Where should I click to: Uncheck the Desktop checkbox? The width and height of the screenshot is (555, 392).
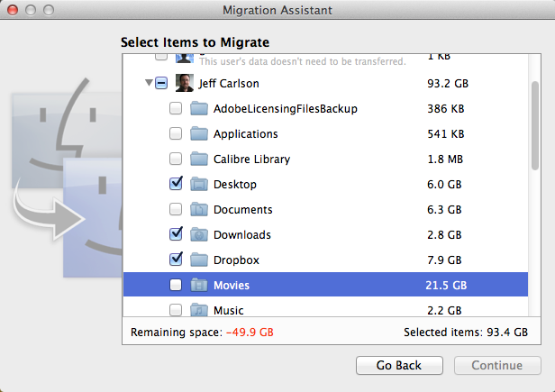tap(176, 185)
